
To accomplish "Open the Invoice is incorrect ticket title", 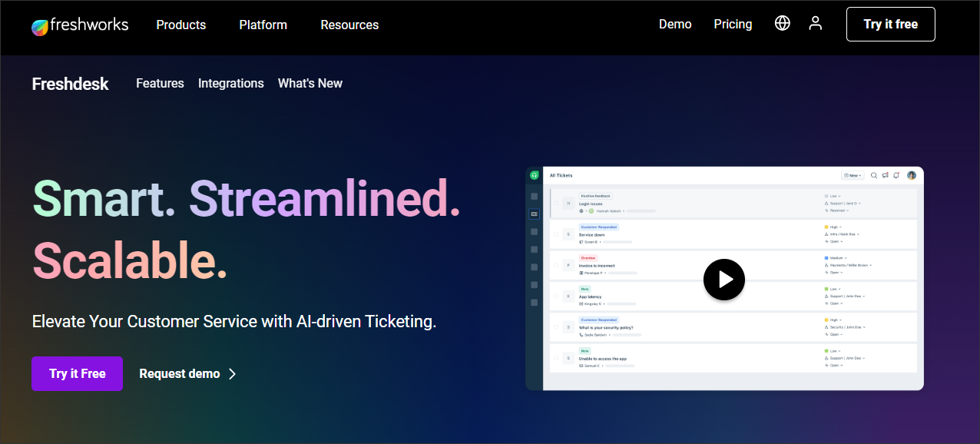I will [x=597, y=265].
